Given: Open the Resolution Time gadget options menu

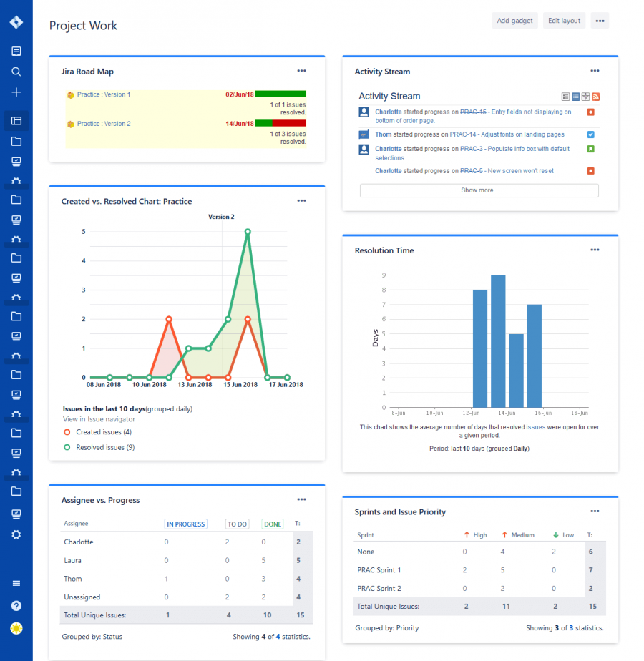Looking at the screenshot, I should [595, 250].
